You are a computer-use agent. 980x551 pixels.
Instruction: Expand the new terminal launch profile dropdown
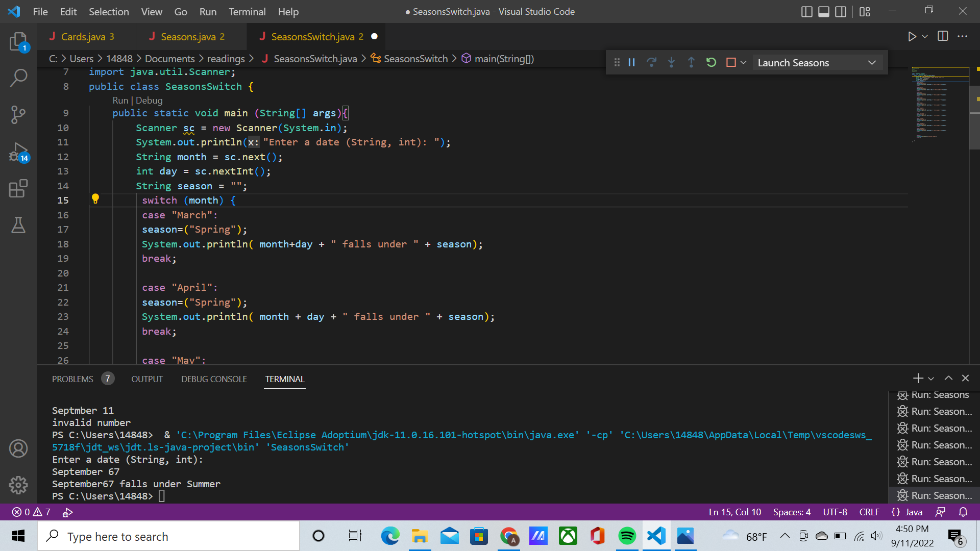pos(931,379)
